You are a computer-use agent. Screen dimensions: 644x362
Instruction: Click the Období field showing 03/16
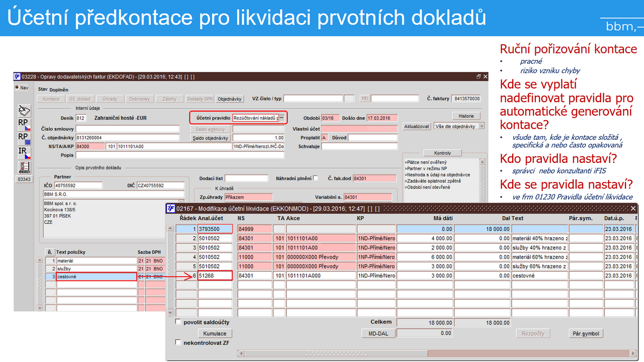pyautogui.click(x=330, y=118)
